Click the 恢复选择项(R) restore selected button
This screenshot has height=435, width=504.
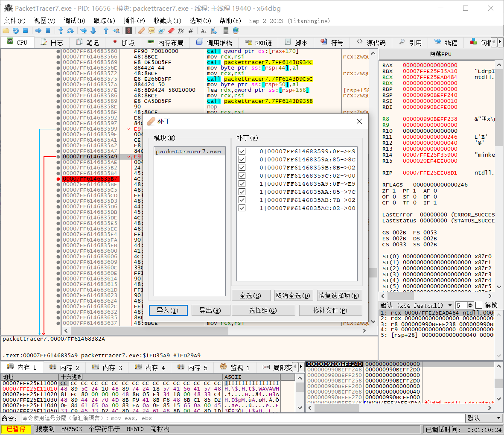click(x=339, y=295)
